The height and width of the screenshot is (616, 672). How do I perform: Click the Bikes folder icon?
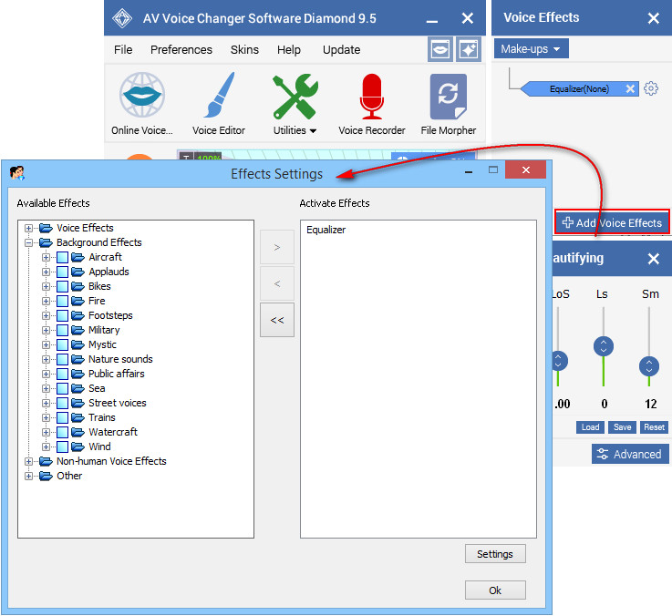(x=78, y=286)
